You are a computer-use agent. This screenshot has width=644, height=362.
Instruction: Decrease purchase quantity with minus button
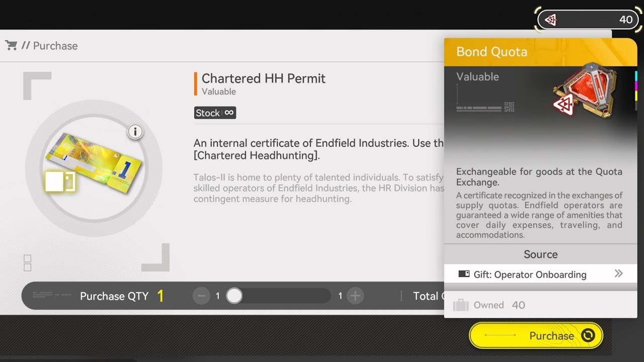[201, 296]
